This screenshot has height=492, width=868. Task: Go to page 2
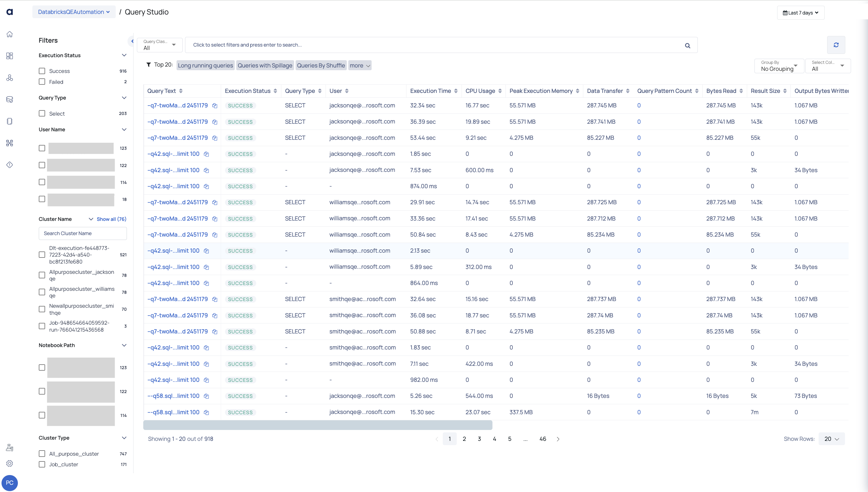(464, 439)
